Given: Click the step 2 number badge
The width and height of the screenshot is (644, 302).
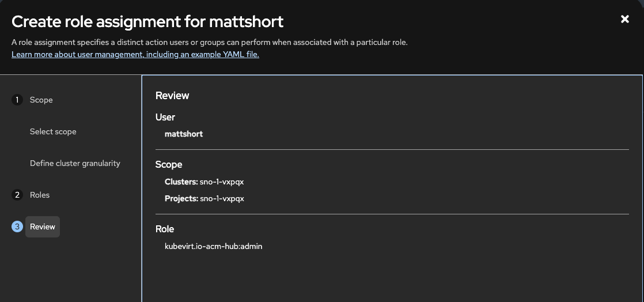Looking at the screenshot, I should [x=17, y=195].
